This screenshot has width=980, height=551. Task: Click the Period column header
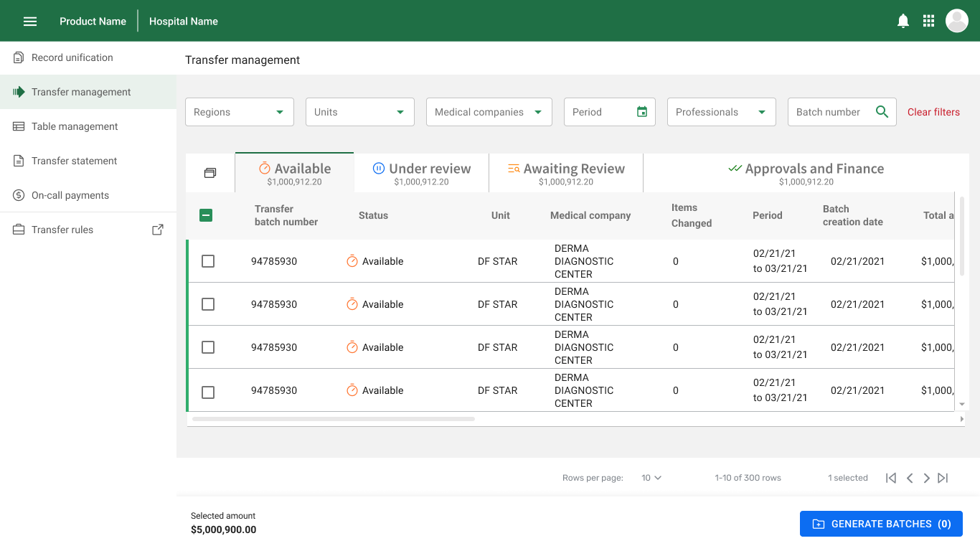(x=768, y=215)
